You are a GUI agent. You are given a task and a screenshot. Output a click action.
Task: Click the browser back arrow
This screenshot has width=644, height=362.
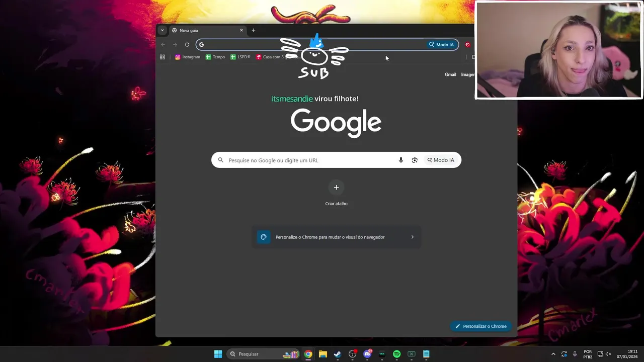pos(163,45)
